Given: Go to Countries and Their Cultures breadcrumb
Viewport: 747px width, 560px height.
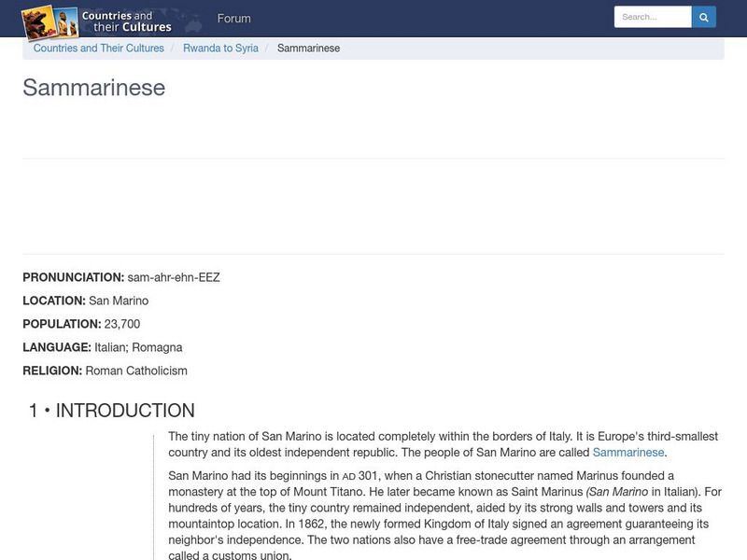Looking at the screenshot, I should [99, 49].
